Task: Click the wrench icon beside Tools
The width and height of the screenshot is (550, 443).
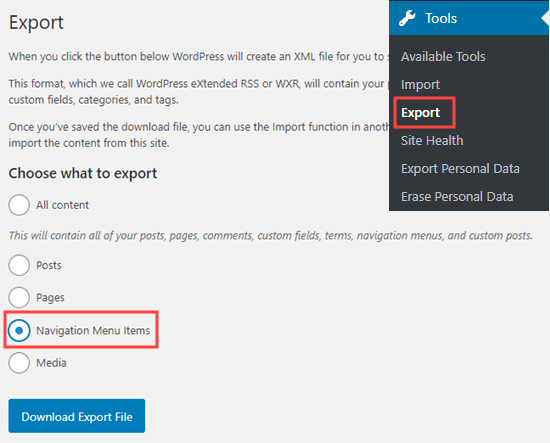Action: [407, 18]
